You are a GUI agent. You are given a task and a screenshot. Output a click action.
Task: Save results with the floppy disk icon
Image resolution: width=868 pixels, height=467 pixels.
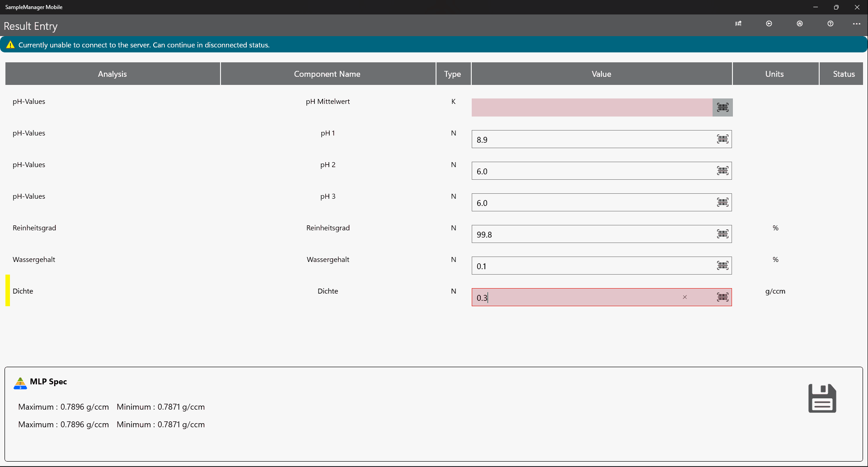[x=822, y=398]
